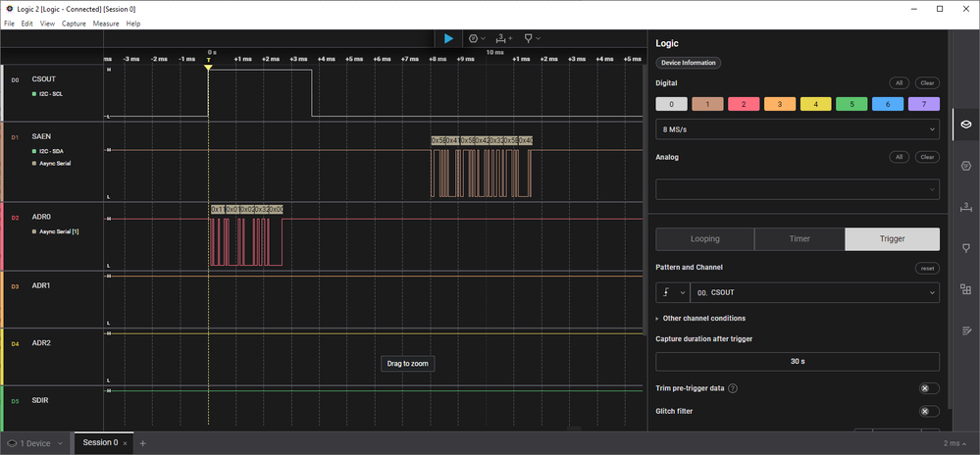
Task: Click All for Digital channels
Action: pyautogui.click(x=899, y=83)
